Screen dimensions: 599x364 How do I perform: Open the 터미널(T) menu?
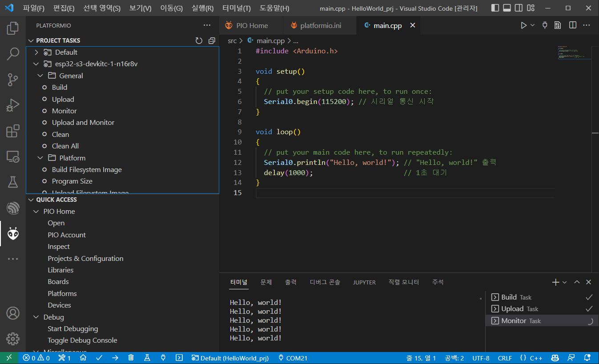tap(237, 8)
